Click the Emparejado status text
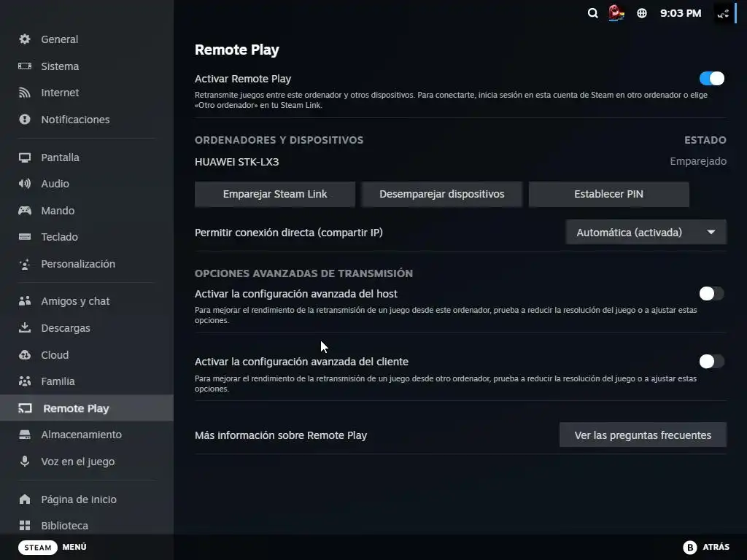Viewport: 747px width, 560px height. coord(698,161)
